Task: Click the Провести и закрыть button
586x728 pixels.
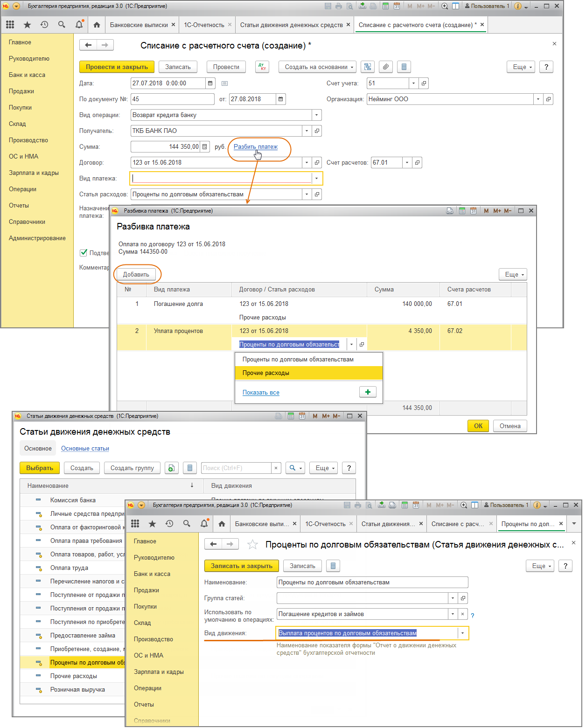Action: 117,67
